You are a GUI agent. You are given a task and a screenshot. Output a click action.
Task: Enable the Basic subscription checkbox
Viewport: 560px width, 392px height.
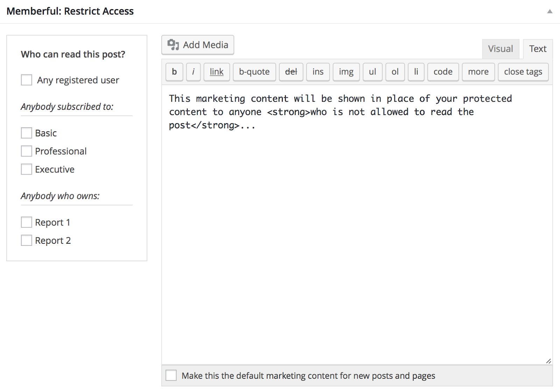[27, 133]
